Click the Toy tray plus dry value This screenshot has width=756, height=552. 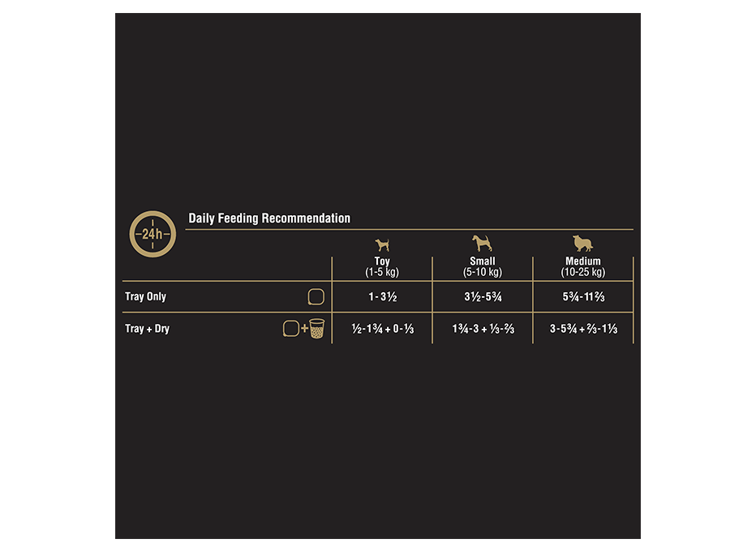coord(383,329)
